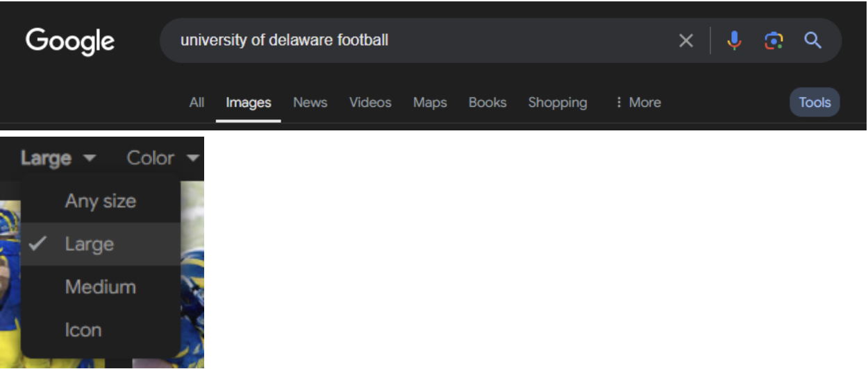Switch to the All results tab

click(197, 103)
